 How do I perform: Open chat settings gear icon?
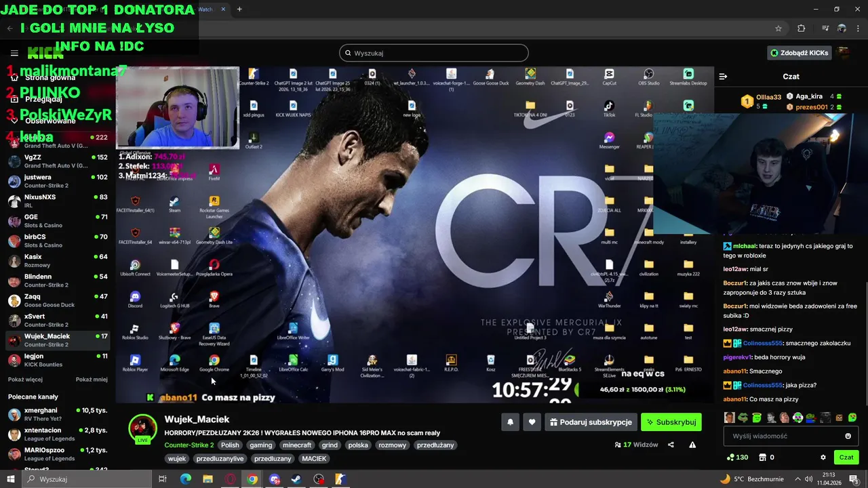point(823,457)
